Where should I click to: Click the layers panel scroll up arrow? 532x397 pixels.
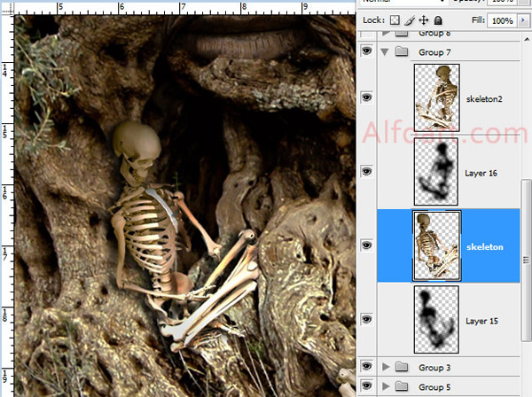(527, 40)
